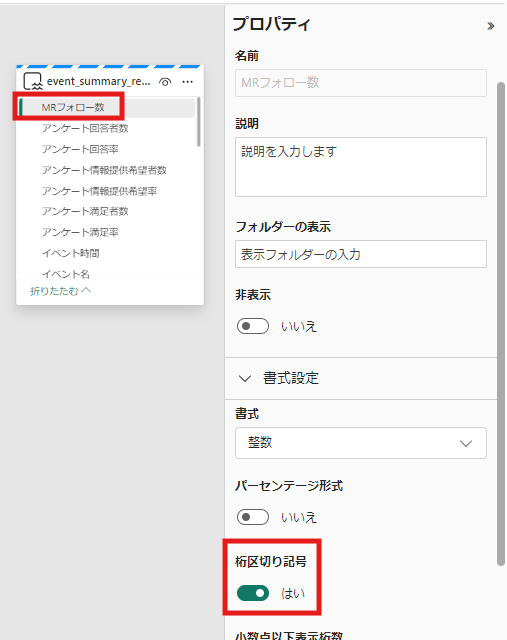Click the event_summary table icon
Image resolution: width=507 pixels, height=640 pixels.
[x=33, y=81]
